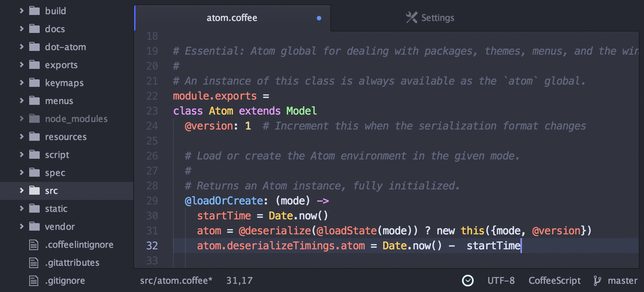Click the vendor folder icon
The height and width of the screenshot is (292, 644).
click(34, 226)
